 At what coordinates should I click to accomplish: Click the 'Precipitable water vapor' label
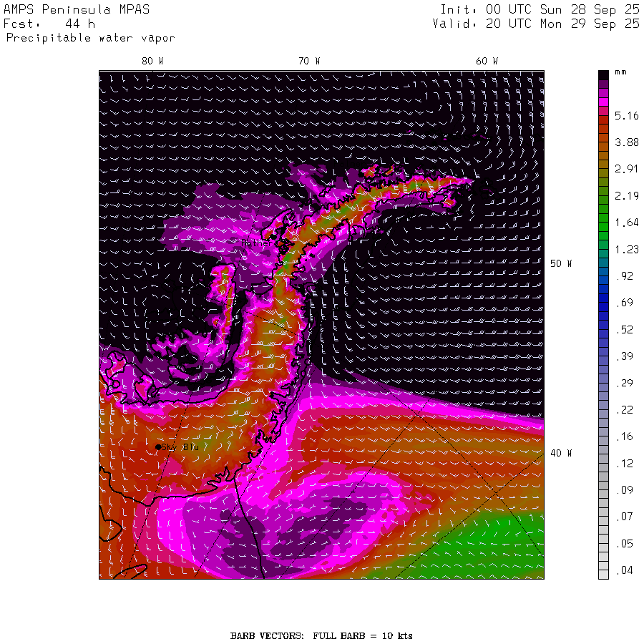pyautogui.click(x=90, y=38)
